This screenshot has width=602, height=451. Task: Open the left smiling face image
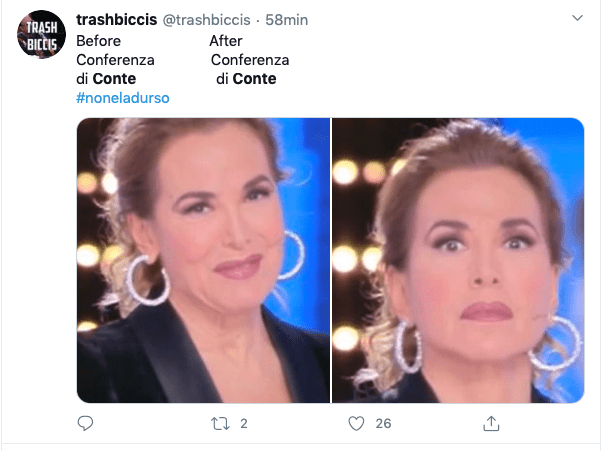pos(203,261)
